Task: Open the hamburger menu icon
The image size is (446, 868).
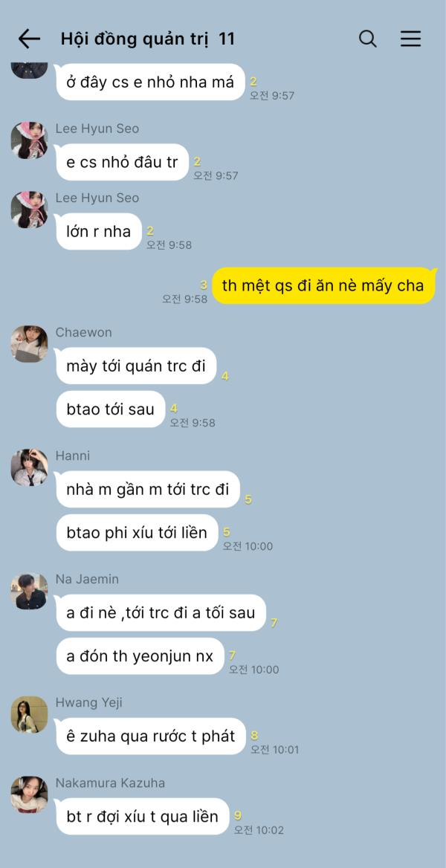Action: coord(410,39)
